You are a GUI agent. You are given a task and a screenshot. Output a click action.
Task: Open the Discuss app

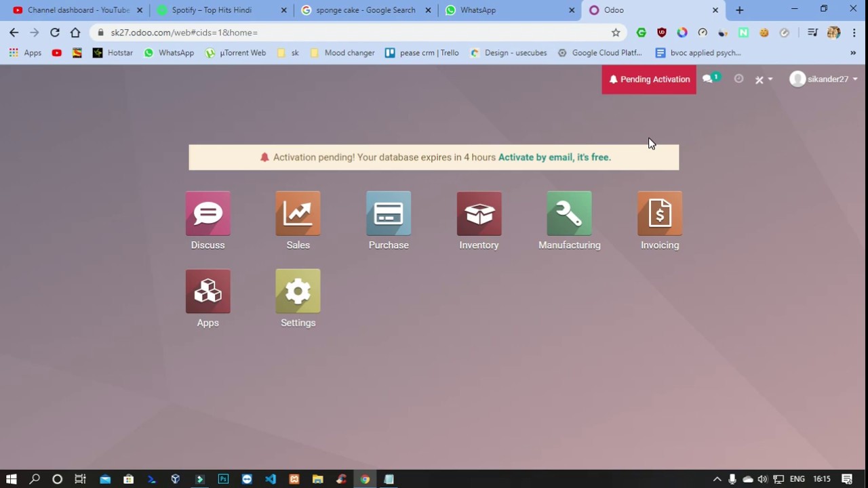coord(208,221)
